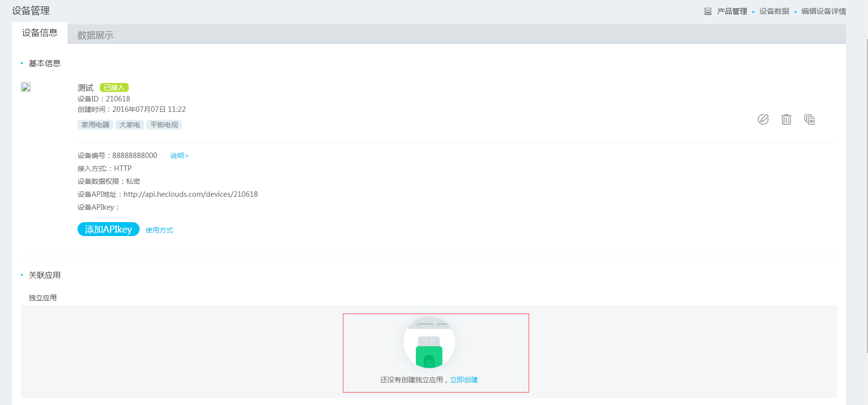
Task: Click 编辑设备详情 breadcrumb item
Action: click(x=823, y=11)
